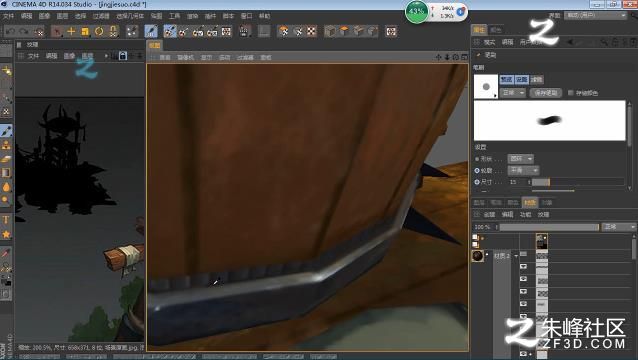The height and width of the screenshot is (360, 638).
Task: Open the brush shape dropdown under settings
Action: [521, 159]
